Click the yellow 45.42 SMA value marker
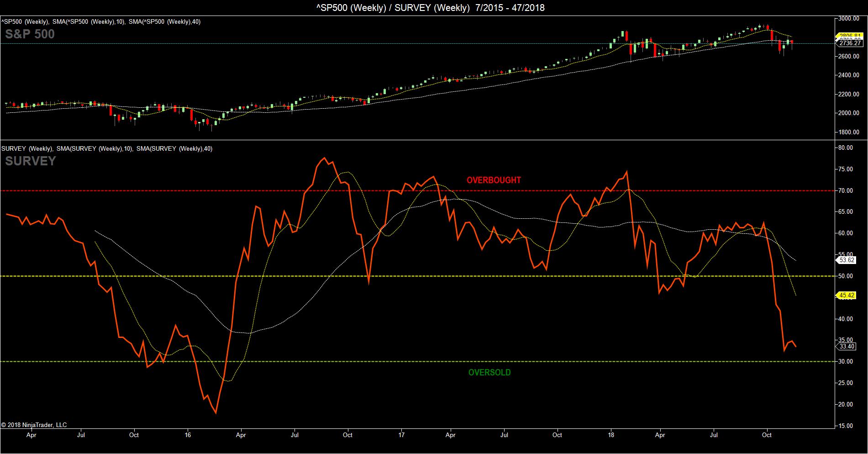This screenshot has width=868, height=454. pyautogui.click(x=846, y=296)
